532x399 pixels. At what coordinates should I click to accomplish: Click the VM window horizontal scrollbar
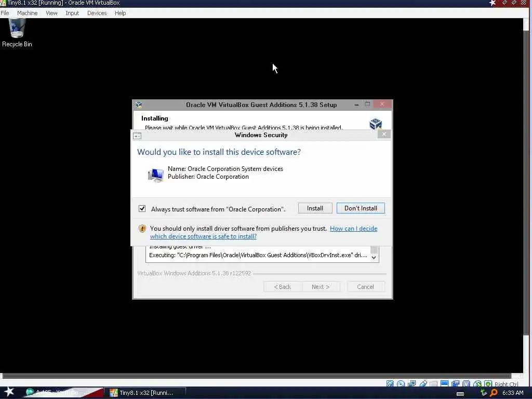coord(257,376)
